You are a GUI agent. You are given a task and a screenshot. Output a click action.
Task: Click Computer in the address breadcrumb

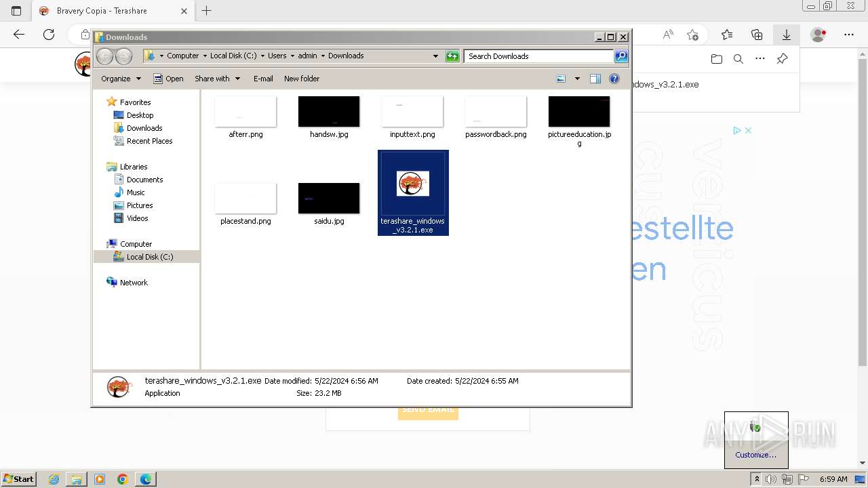point(182,56)
